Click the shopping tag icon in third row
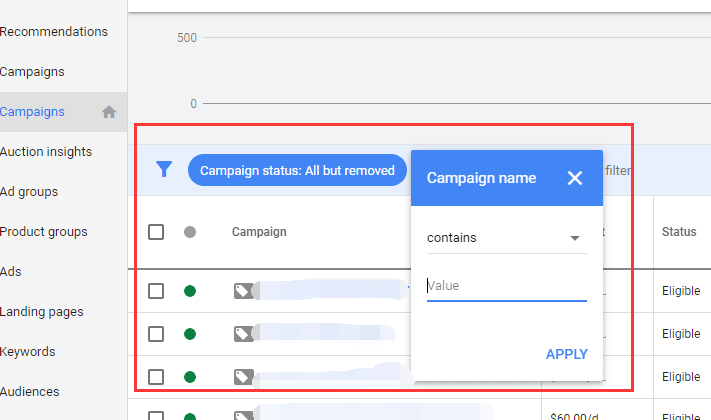The height and width of the screenshot is (420, 711). [243, 377]
